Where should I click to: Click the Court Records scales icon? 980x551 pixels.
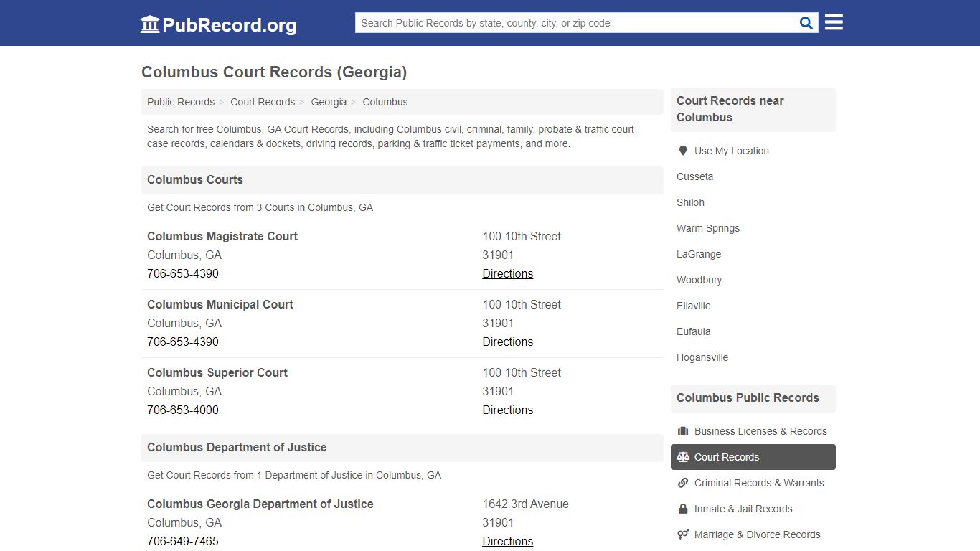pyautogui.click(x=683, y=457)
